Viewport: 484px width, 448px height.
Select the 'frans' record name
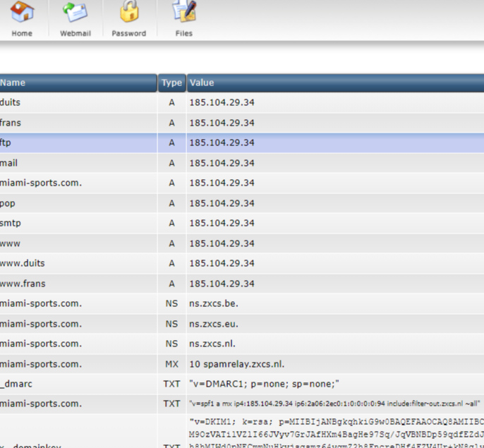tap(11, 123)
